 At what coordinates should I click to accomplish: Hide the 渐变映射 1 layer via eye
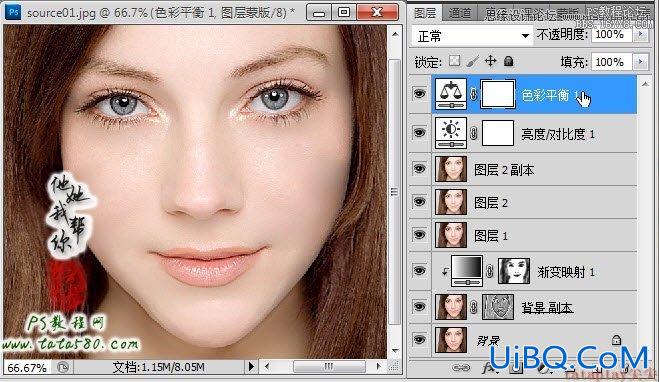pos(419,271)
